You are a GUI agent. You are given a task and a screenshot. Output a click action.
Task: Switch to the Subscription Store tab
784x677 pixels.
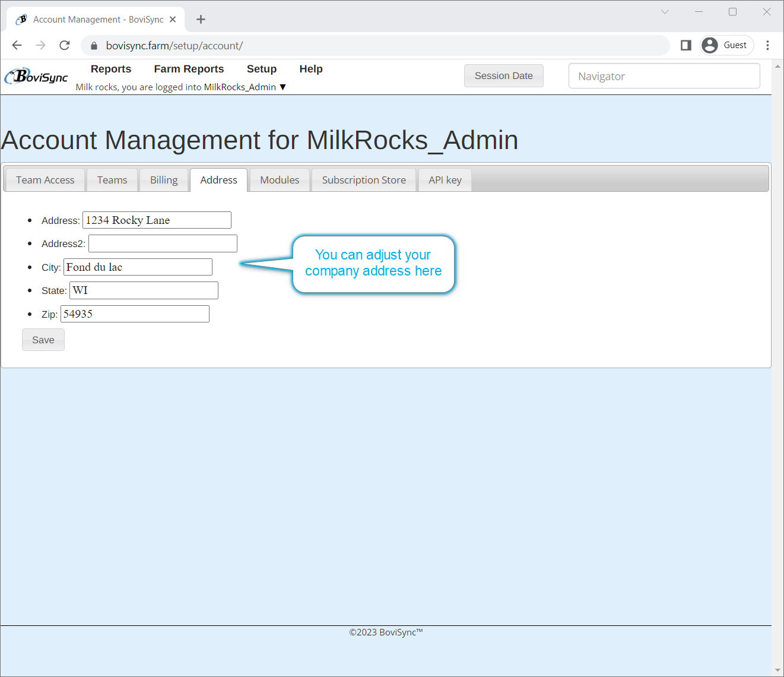click(x=364, y=180)
